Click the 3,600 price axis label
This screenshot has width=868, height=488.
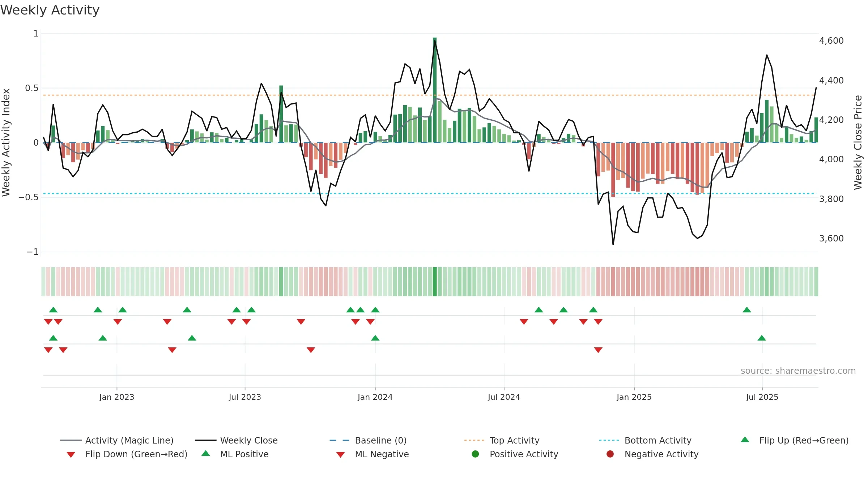point(831,238)
